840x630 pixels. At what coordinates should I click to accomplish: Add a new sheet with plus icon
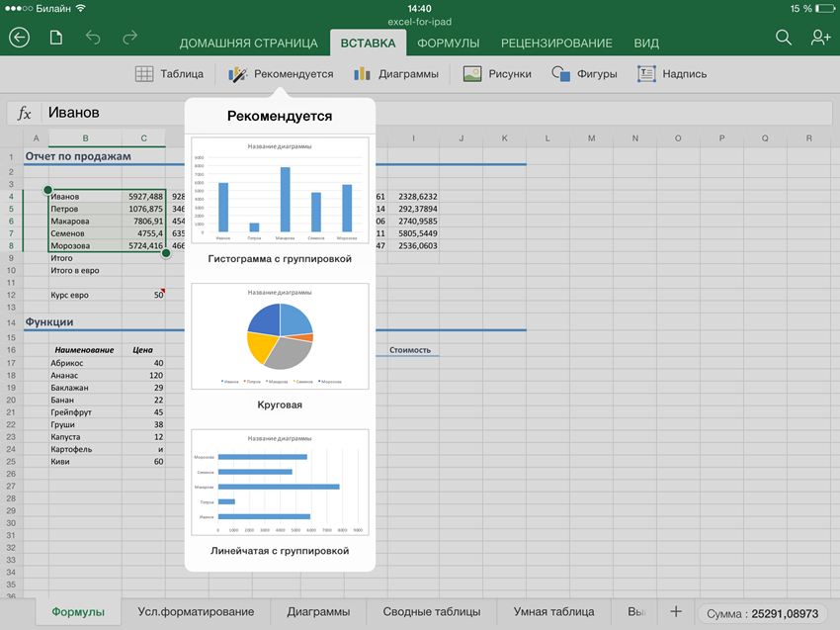tap(676, 612)
